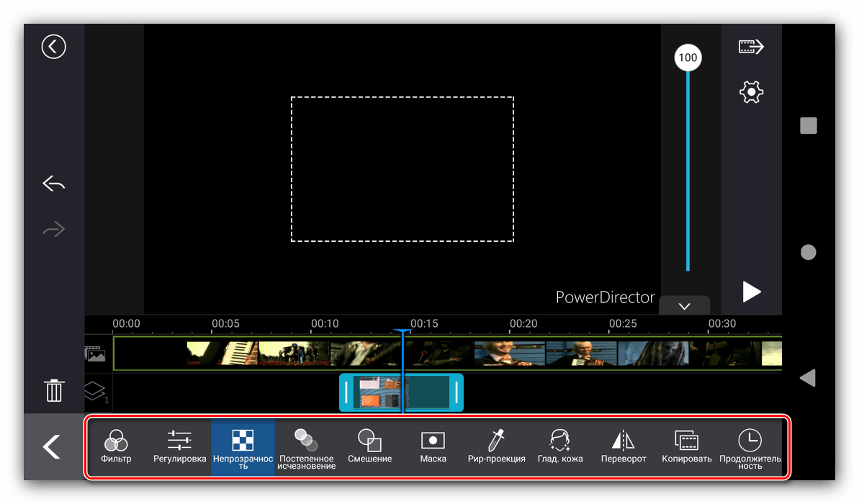Viewport: 859px width, 504px height.
Task: Click the left trim handle of overlay clip
Action: pos(346,392)
